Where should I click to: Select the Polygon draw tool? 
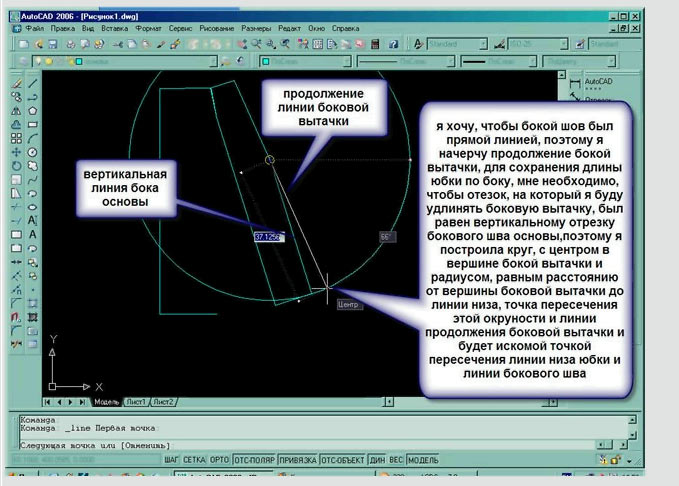(x=34, y=111)
